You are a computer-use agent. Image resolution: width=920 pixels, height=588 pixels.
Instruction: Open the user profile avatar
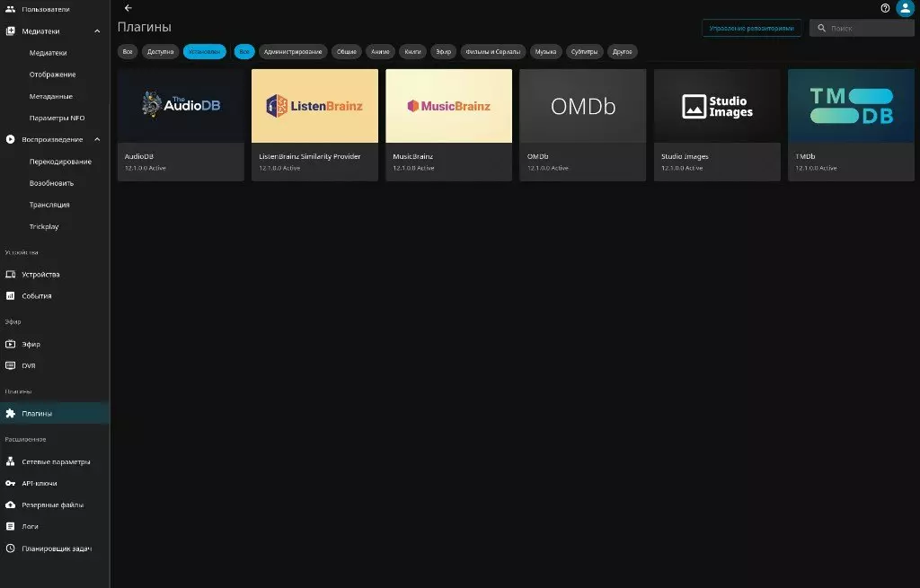click(905, 8)
